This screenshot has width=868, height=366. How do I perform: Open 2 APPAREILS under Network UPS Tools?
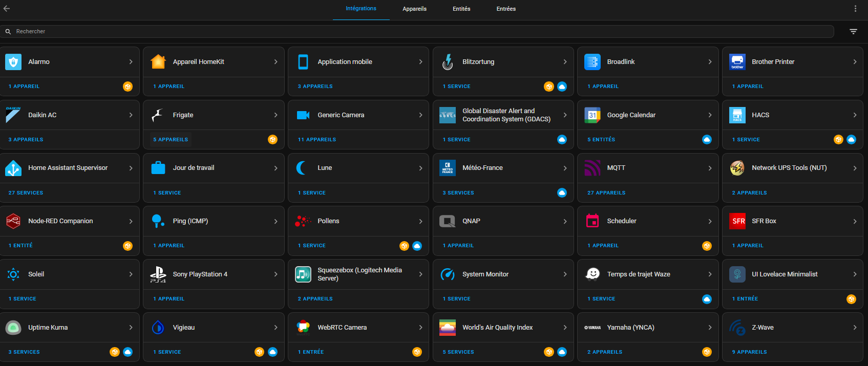point(749,193)
